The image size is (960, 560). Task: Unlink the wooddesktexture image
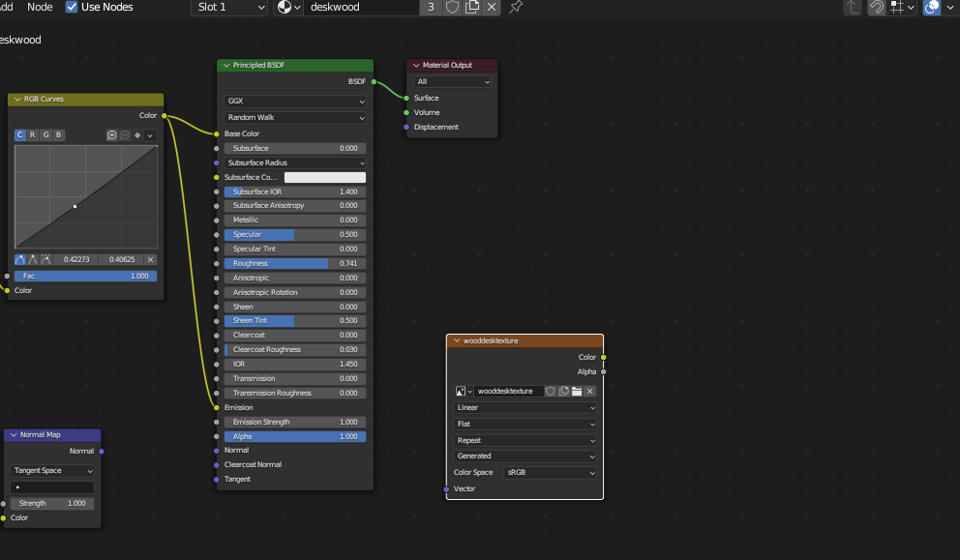(x=590, y=391)
